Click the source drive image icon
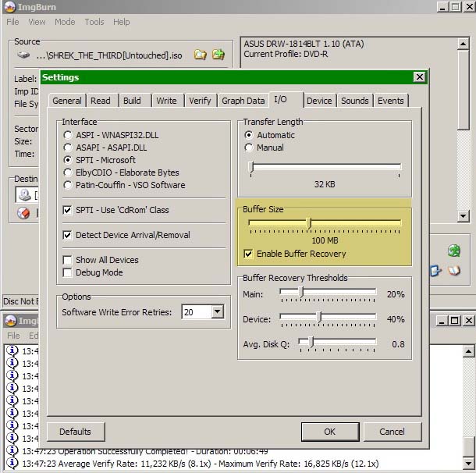This screenshot has height=473, width=476. (x=23, y=55)
